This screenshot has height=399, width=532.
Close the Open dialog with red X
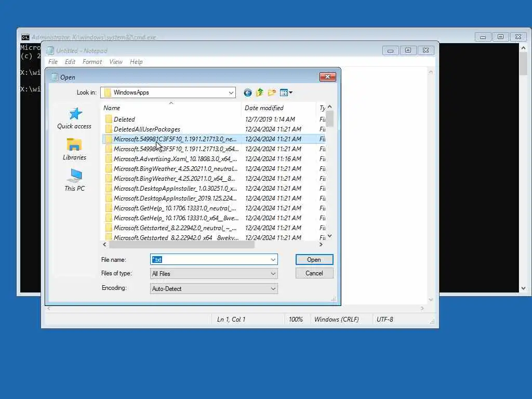click(x=327, y=77)
